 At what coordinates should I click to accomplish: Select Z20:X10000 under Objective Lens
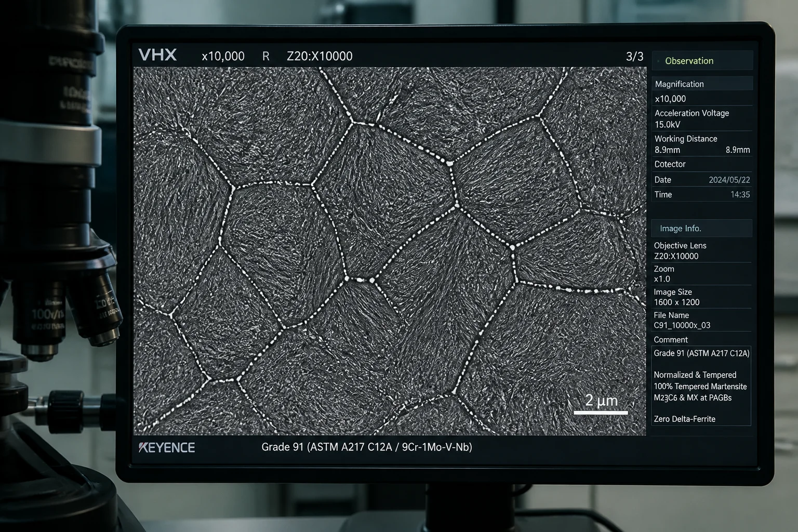pos(676,256)
